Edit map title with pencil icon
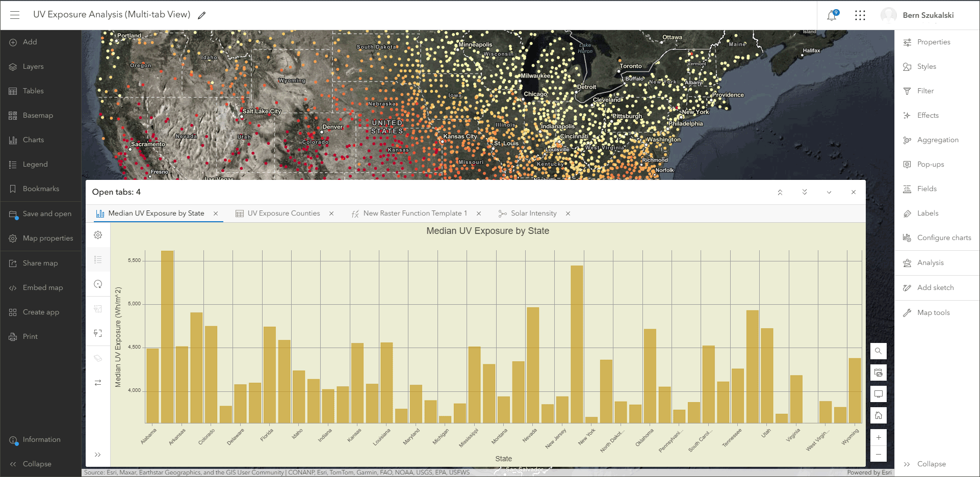Viewport: 980px width, 477px height. tap(202, 15)
